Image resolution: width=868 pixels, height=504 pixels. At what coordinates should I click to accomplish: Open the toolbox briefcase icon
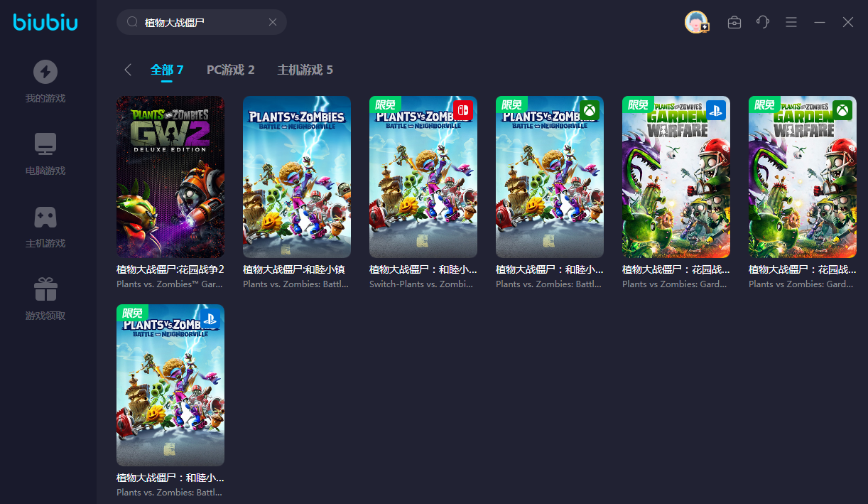734,22
